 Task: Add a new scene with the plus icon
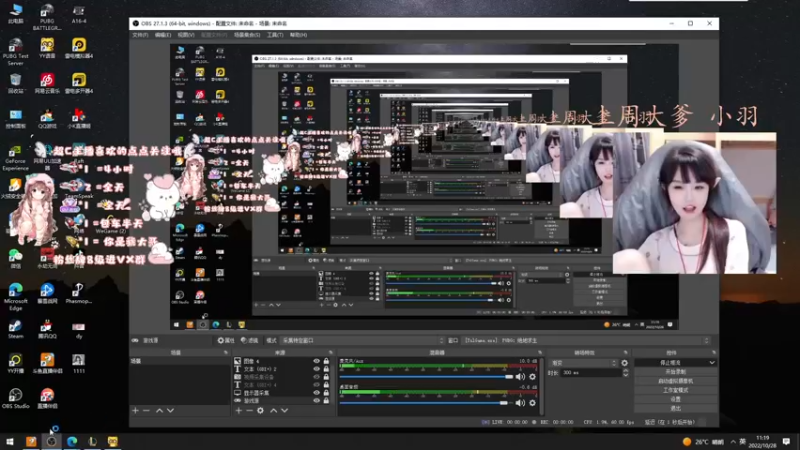tap(135, 410)
